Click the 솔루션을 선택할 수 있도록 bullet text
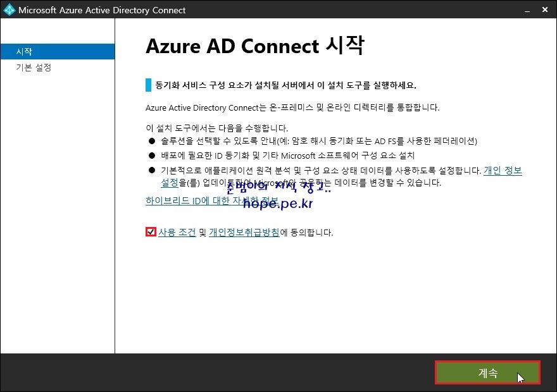The width and height of the screenshot is (557, 392). 318,141
